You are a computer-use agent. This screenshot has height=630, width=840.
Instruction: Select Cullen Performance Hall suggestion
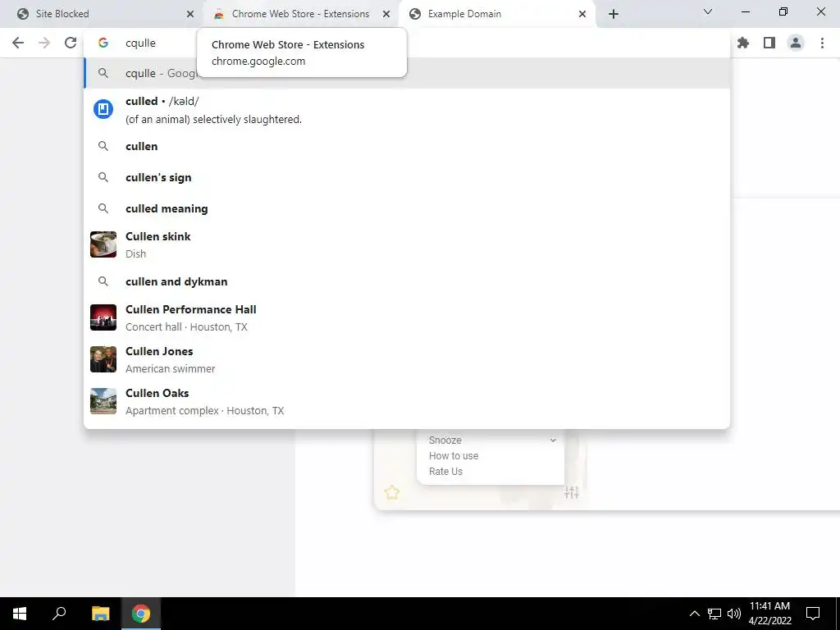(407, 317)
